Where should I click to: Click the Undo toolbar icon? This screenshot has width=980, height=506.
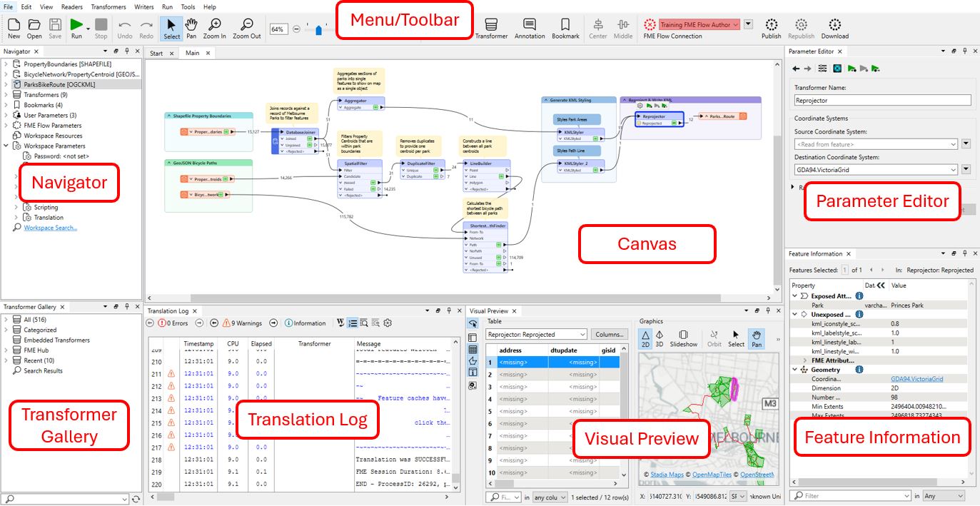tap(125, 28)
